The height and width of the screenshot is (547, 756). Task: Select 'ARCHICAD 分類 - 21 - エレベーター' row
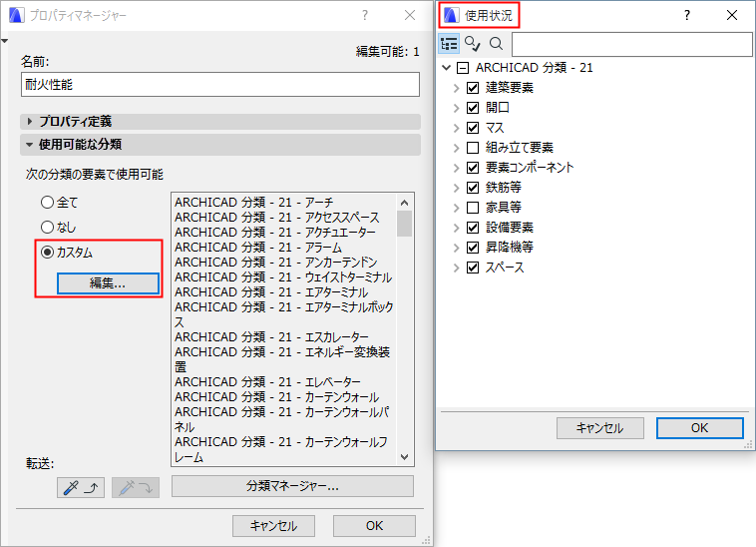pos(284,381)
